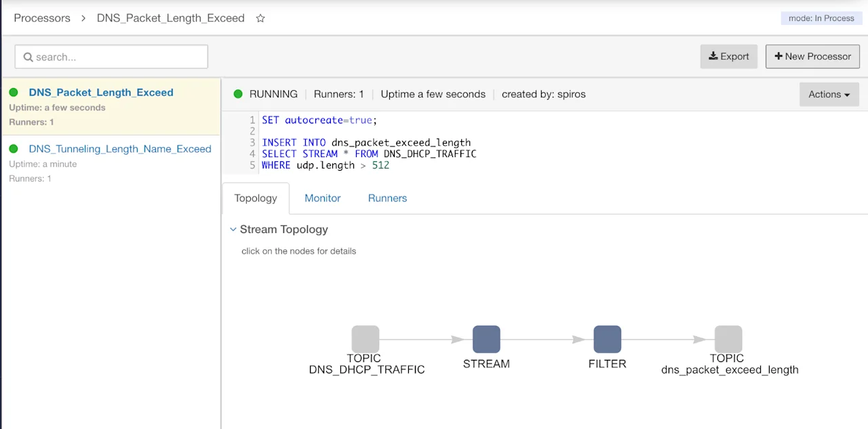Click DNS_Packet_Length_Exceed in the breadcrumb
Screen dimensions: 868x429
click(x=171, y=18)
